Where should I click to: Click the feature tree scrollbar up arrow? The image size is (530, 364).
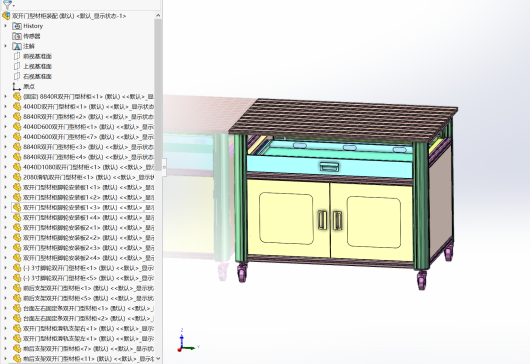pos(158,16)
